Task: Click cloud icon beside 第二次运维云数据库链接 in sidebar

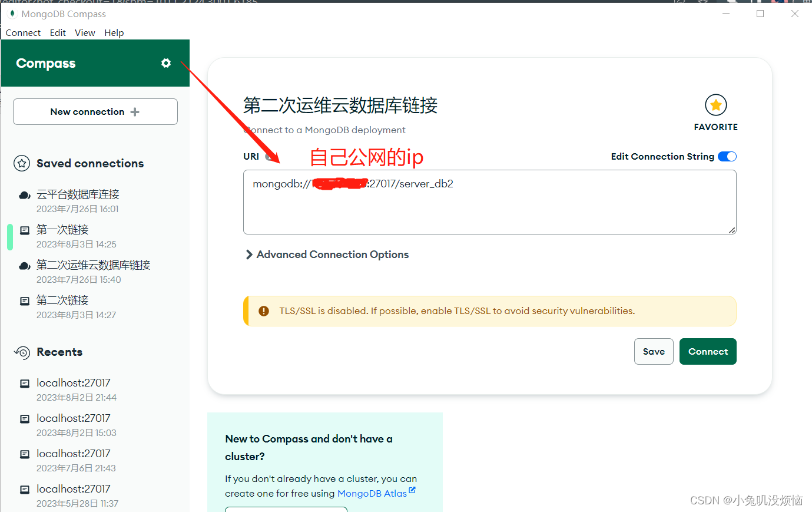Action: (25, 266)
